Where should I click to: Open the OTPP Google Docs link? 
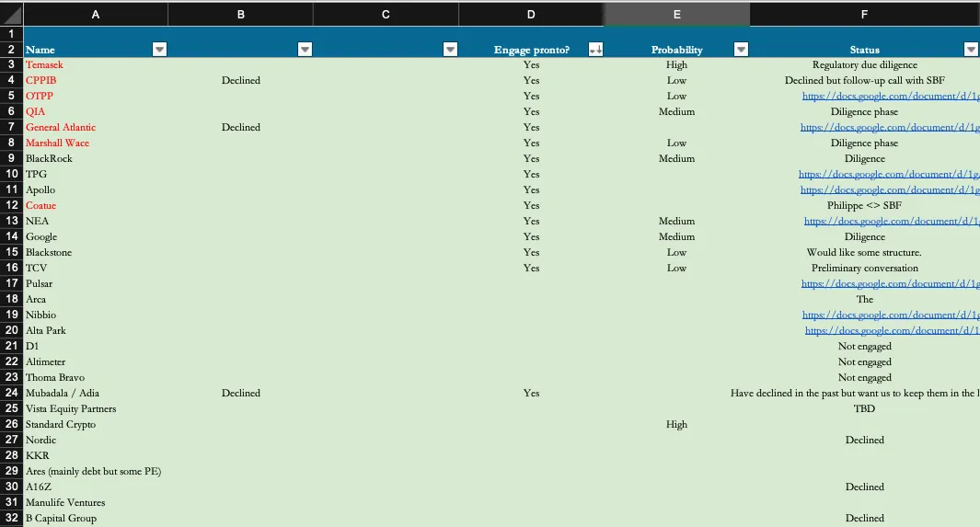[891, 97]
